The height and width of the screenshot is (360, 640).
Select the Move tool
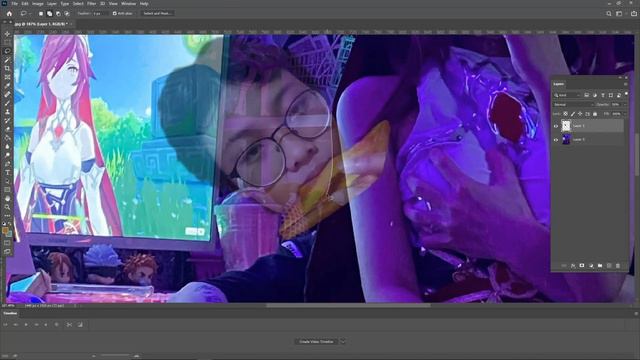[7, 34]
